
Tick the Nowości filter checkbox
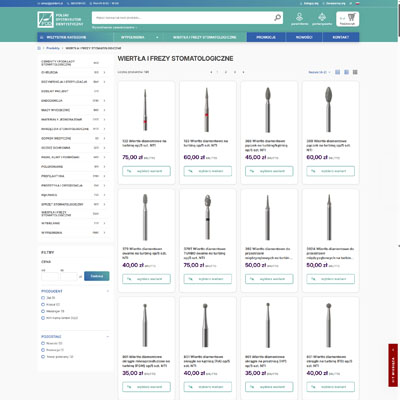point(43,343)
